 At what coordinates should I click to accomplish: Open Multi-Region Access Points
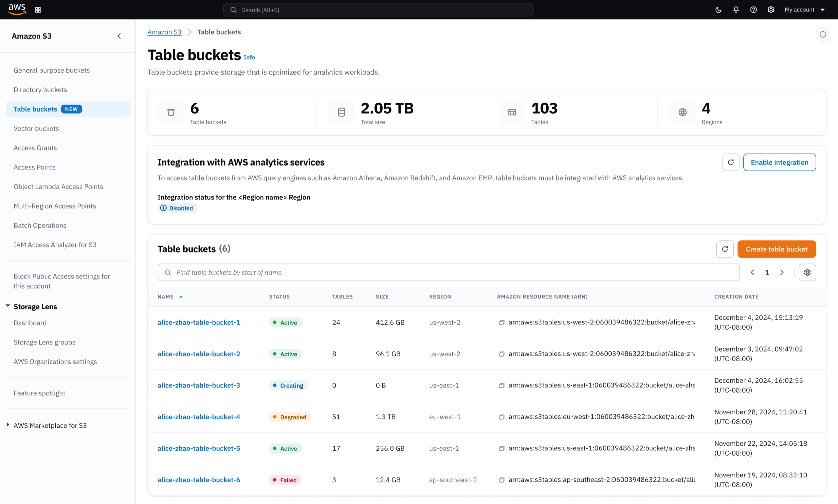point(55,206)
